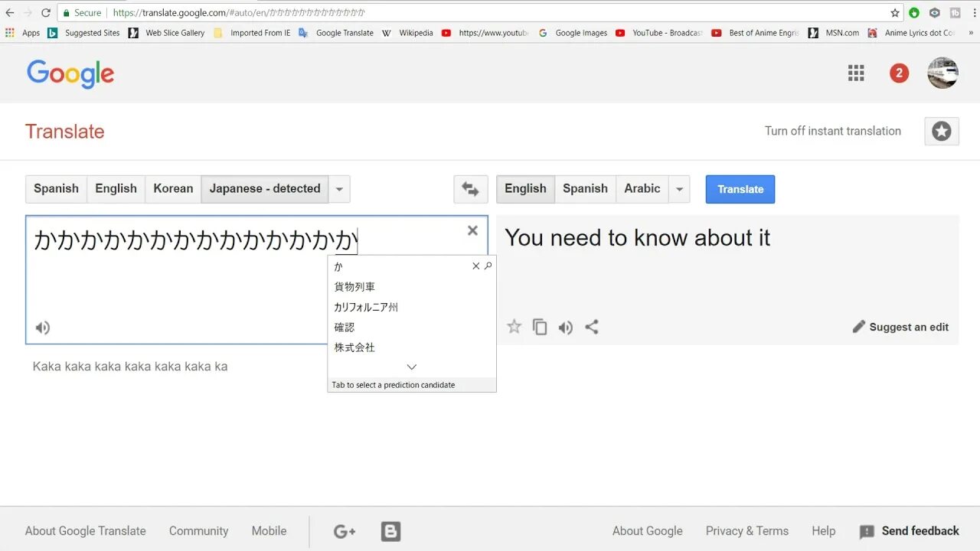This screenshot has height=551, width=980.
Task: Bookmark this page with star icon
Action: pos(895,13)
